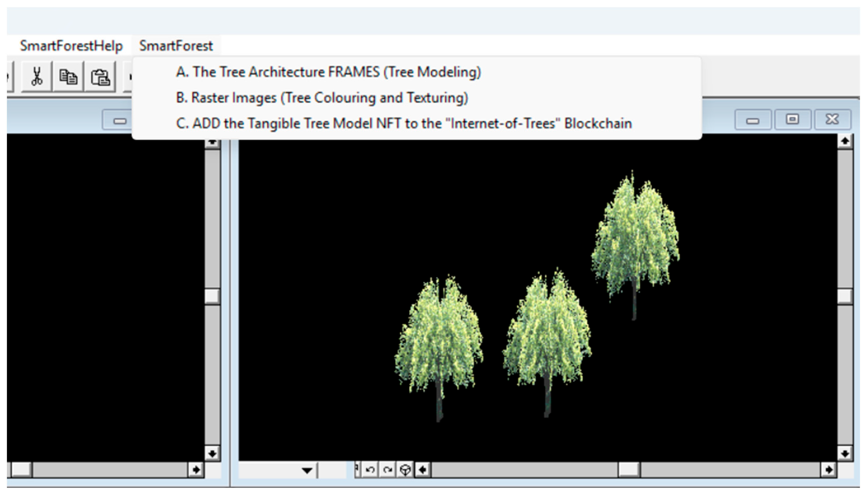This screenshot has width=868, height=497.
Task: Open the viewport dropdown arrow at bottom
Action: 307,471
